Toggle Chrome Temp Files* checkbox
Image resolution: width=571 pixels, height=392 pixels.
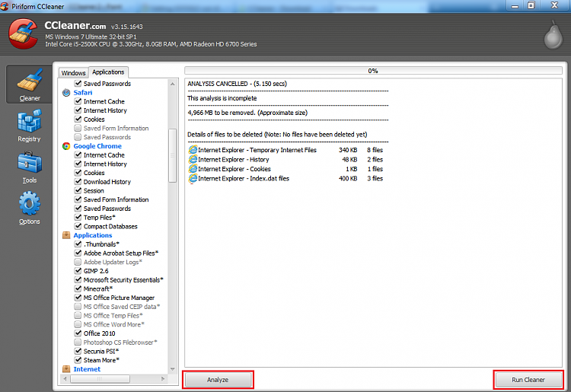(x=78, y=217)
